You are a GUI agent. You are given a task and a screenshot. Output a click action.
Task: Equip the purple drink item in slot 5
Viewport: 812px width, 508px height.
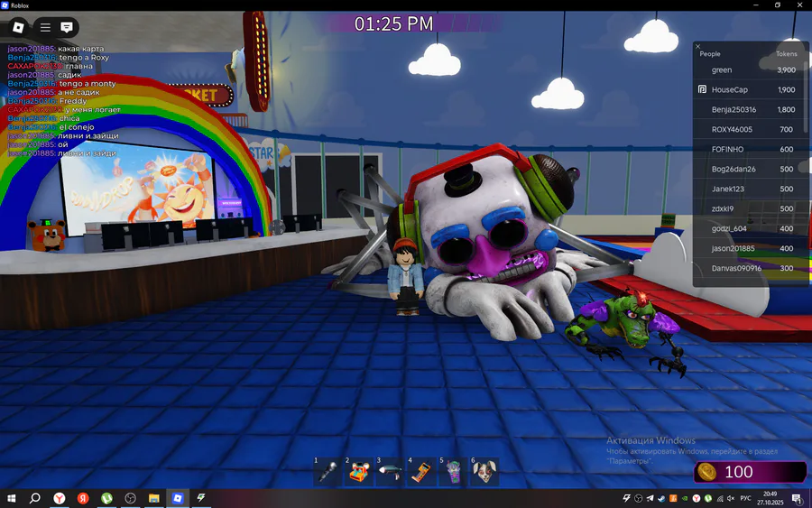(453, 472)
